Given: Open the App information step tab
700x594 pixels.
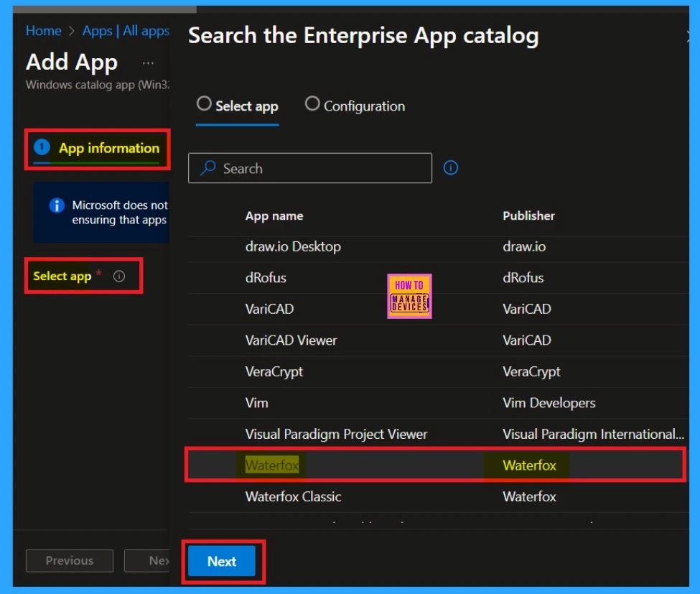Looking at the screenshot, I should (98, 149).
